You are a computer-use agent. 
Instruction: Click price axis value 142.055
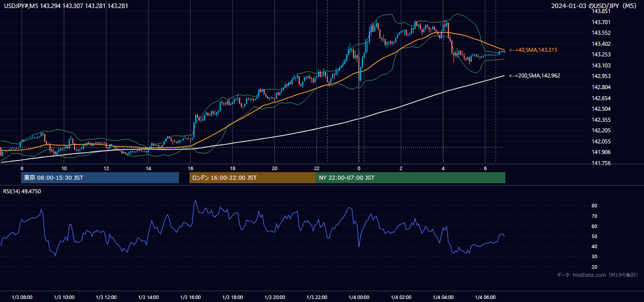point(601,141)
